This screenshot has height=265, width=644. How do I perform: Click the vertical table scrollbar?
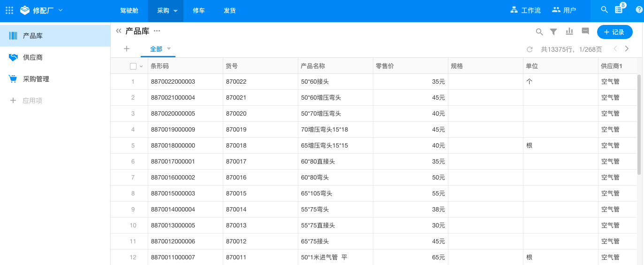[x=639, y=125]
